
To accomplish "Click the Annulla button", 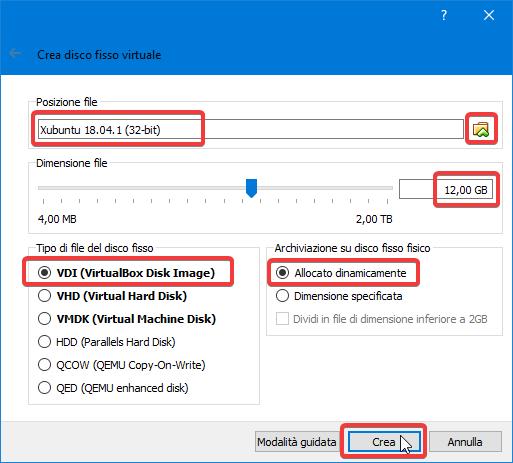I will 465,442.
